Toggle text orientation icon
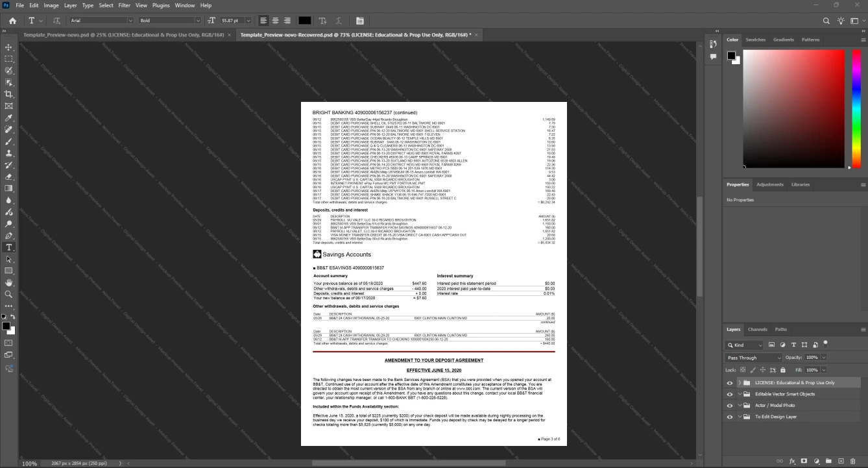The height and width of the screenshot is (468, 868). coord(56,21)
